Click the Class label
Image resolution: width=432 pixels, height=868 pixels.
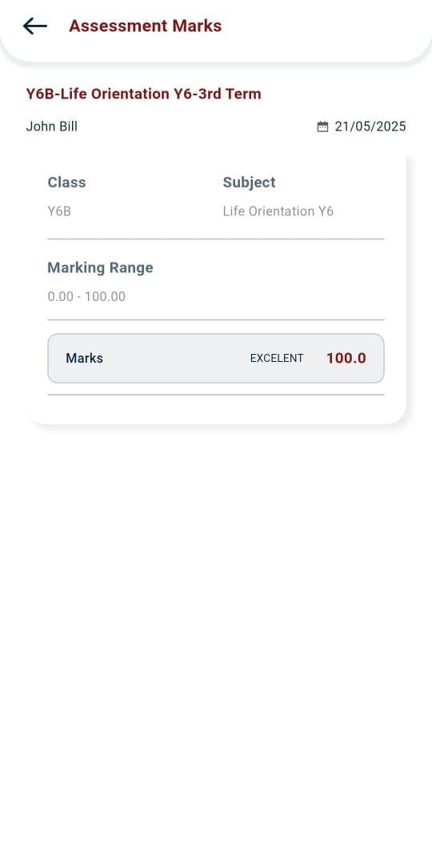67,183
